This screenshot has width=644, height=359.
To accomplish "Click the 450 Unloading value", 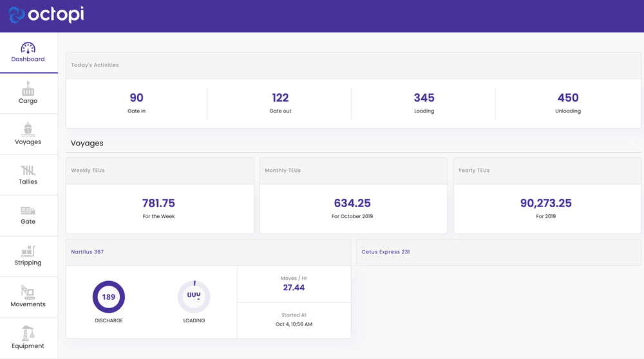I will [568, 98].
